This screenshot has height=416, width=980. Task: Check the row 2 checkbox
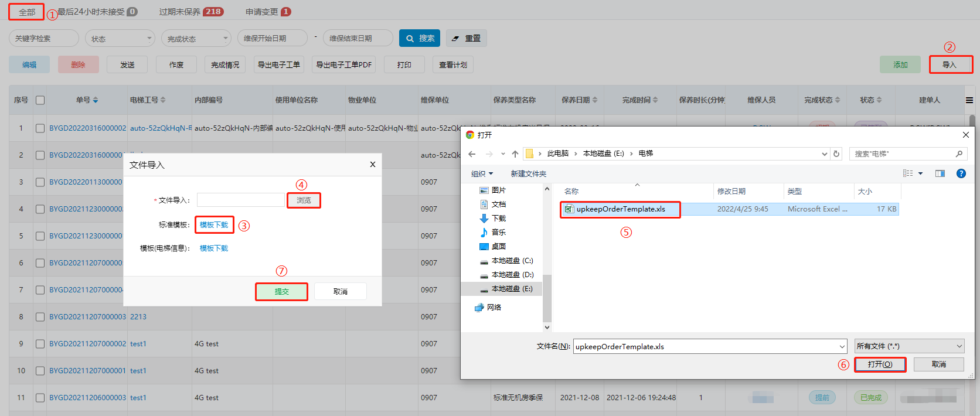tap(40, 155)
